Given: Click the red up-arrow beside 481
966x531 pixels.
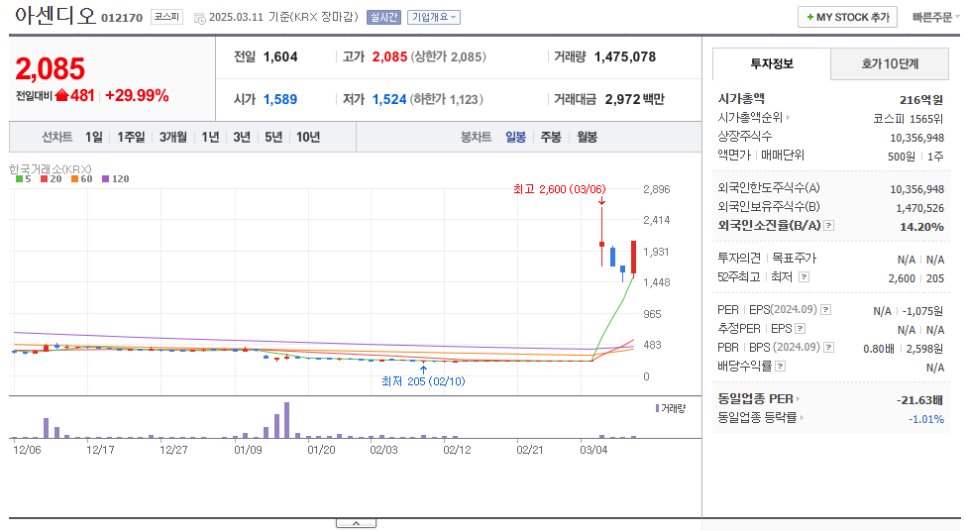Looking at the screenshot, I should tap(62, 95).
